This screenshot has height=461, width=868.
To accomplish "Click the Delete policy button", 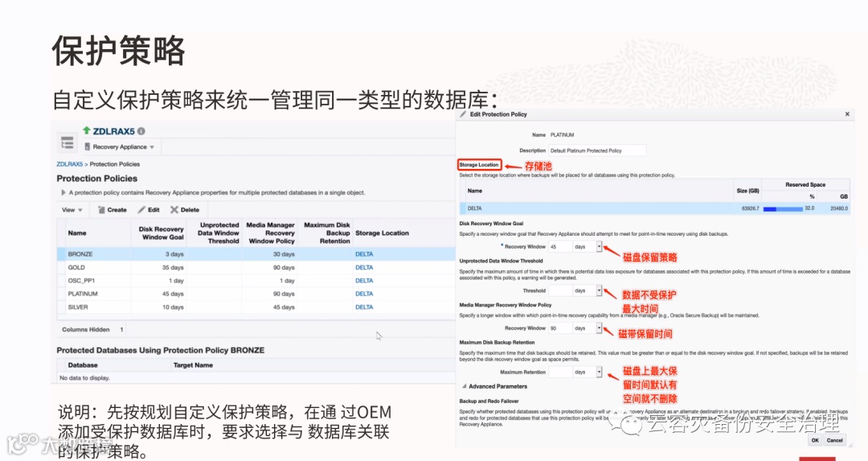I will point(185,210).
